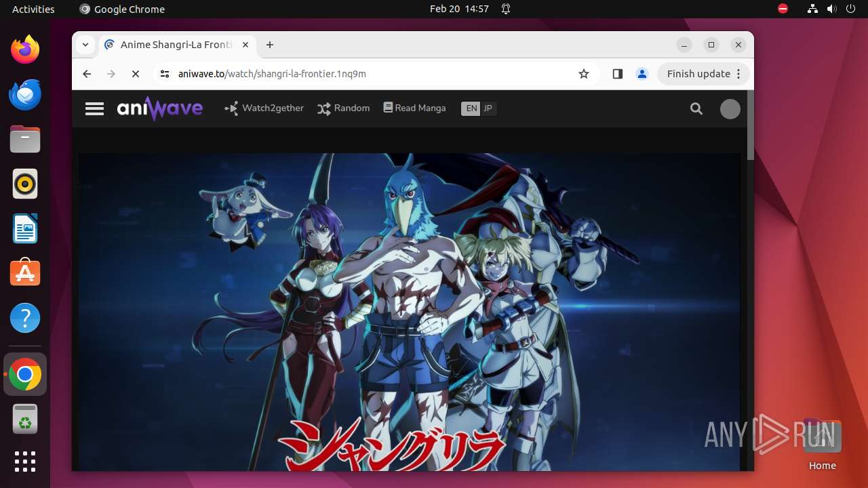
Task: Open the volume indicator
Action: [x=831, y=9]
